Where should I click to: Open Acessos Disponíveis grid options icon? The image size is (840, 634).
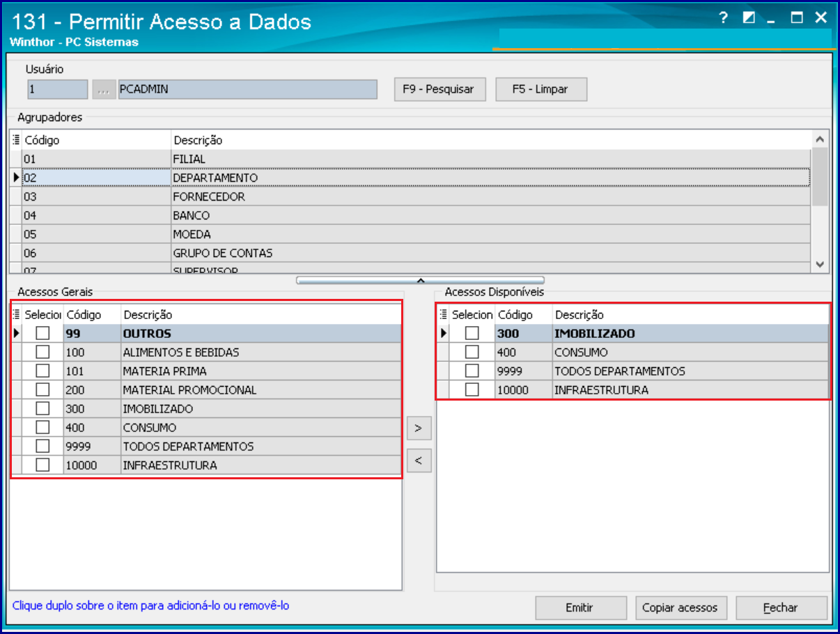(x=444, y=315)
